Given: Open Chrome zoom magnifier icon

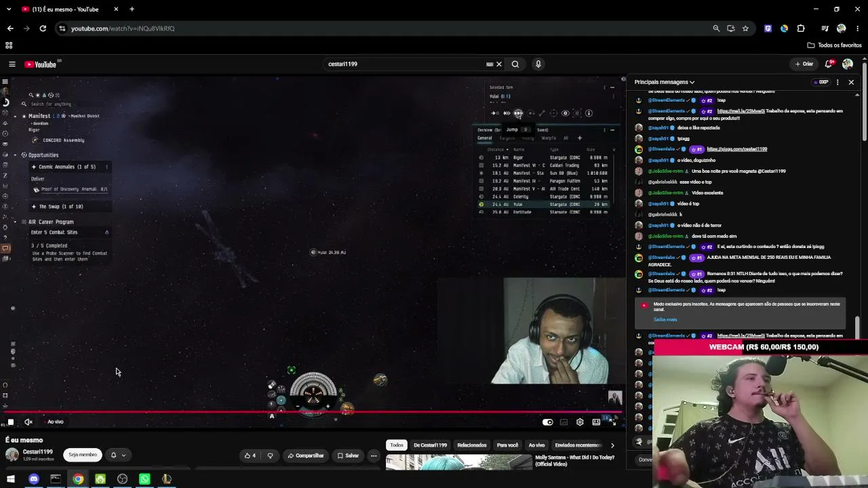Looking at the screenshot, I should (x=716, y=28).
